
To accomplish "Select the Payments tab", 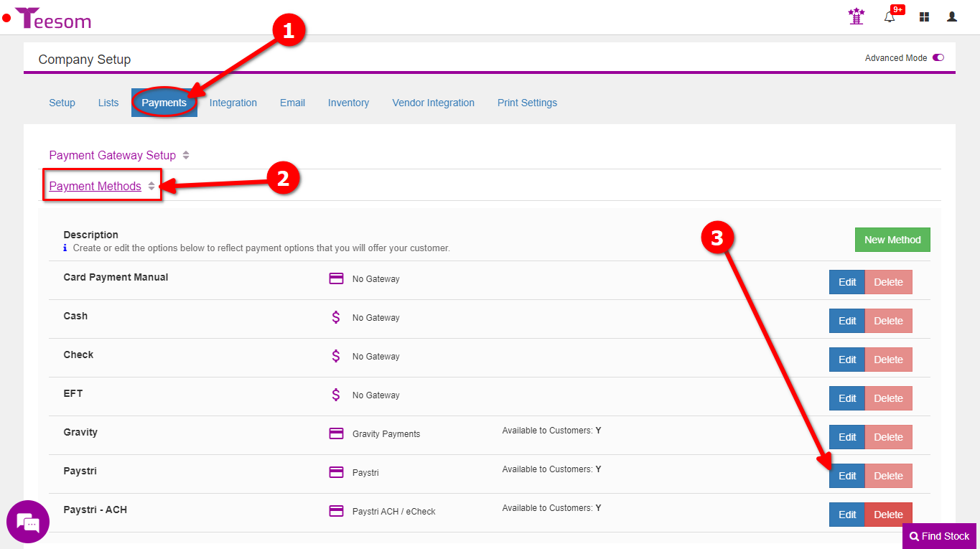I will pos(164,103).
